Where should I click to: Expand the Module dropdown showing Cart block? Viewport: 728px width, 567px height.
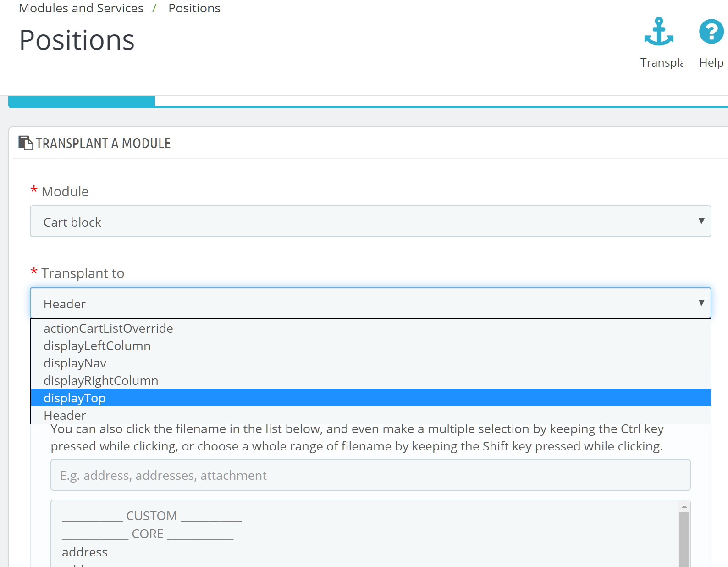(370, 222)
